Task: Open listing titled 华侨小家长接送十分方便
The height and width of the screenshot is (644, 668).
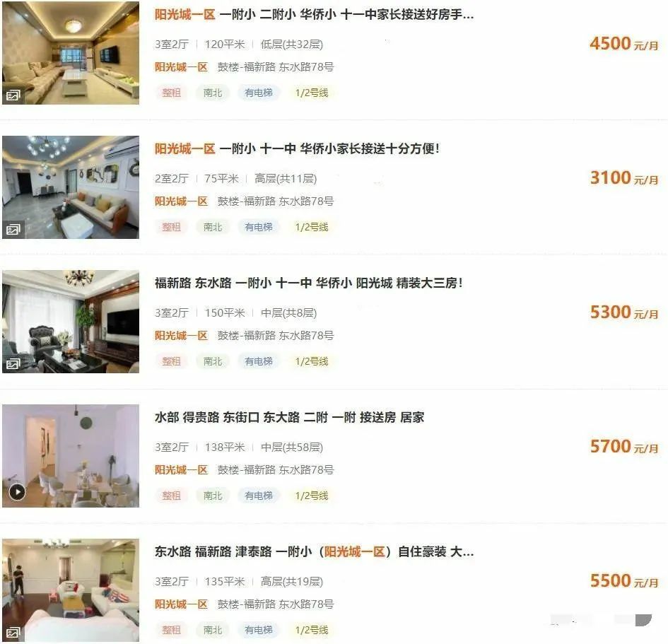Action: [x=297, y=148]
